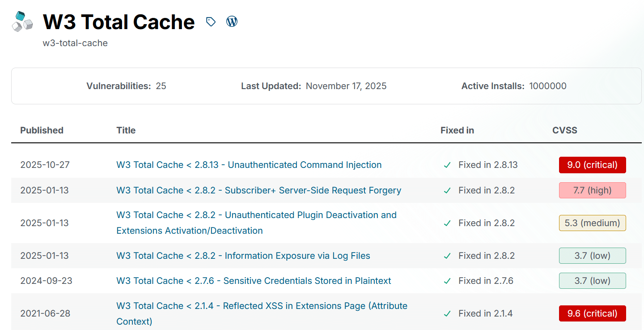Screen dimensions: 644x330
Task: Click the tag icon beside the title
Action: coord(211,21)
